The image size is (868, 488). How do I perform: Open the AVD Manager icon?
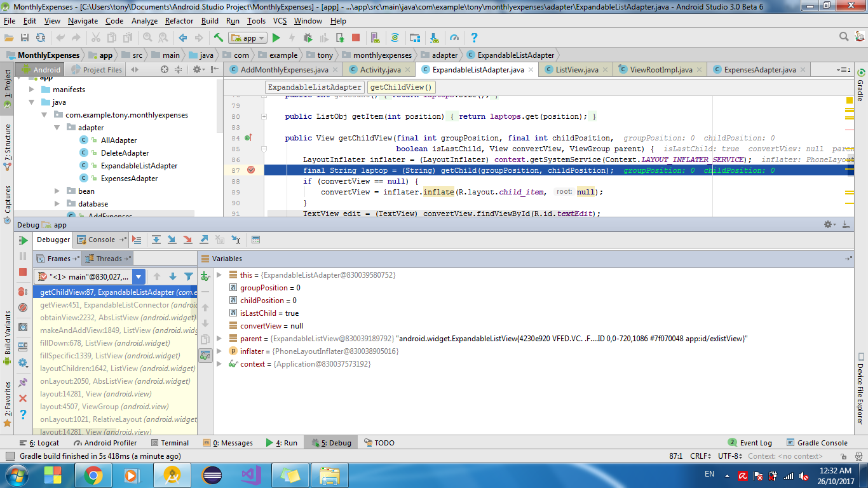pos(375,38)
